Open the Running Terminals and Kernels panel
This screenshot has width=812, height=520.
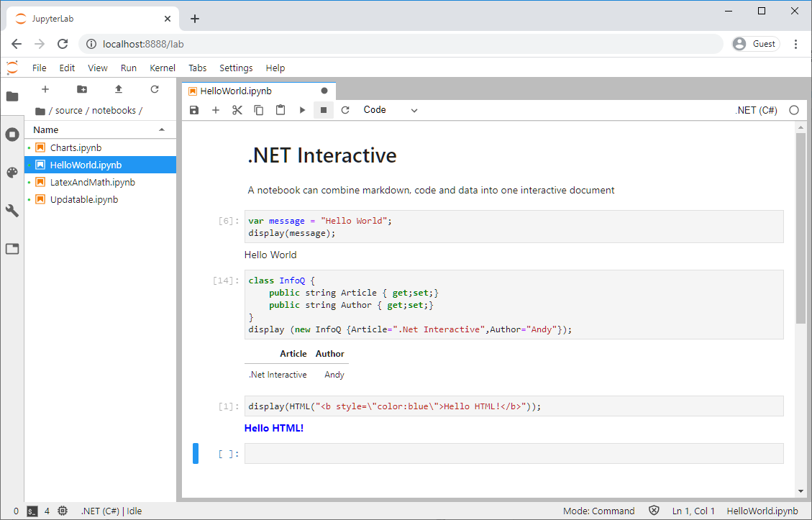(12, 134)
